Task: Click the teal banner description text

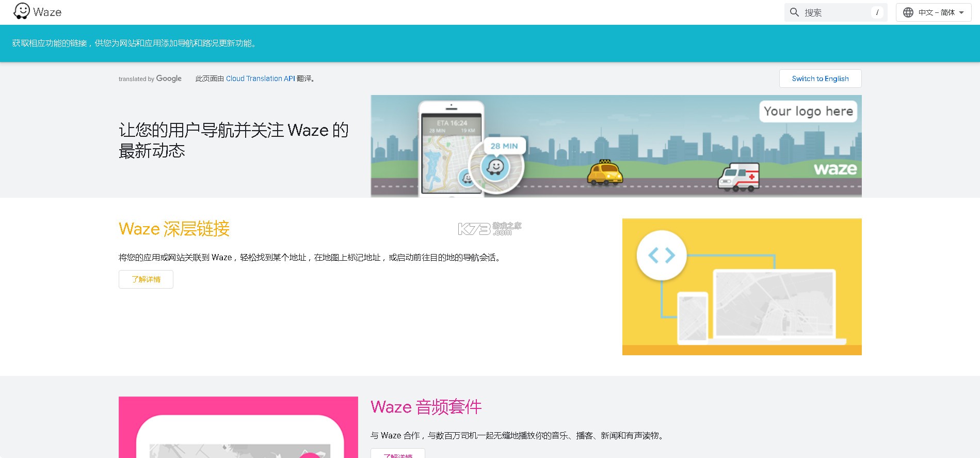Action: click(135, 43)
